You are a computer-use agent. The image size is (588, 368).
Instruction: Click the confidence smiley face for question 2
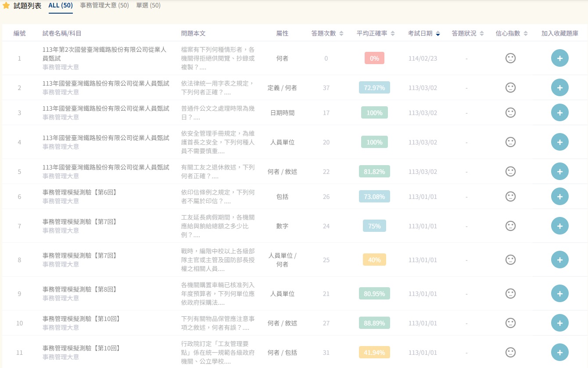(x=510, y=87)
